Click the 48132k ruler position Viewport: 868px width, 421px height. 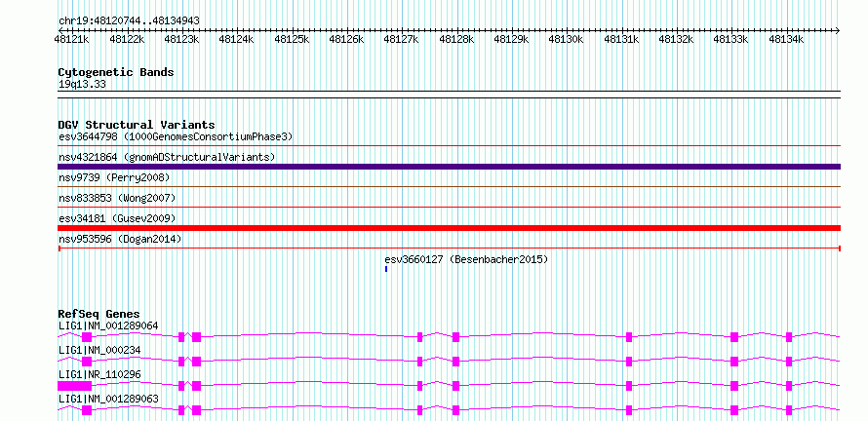(x=677, y=39)
